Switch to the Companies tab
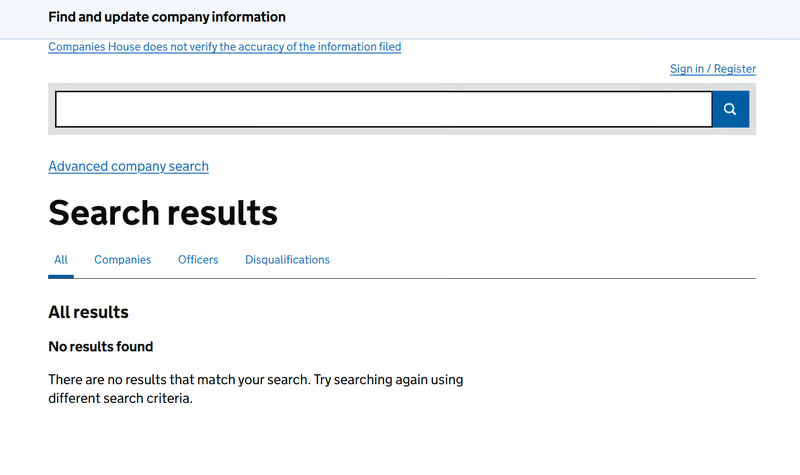 click(122, 260)
